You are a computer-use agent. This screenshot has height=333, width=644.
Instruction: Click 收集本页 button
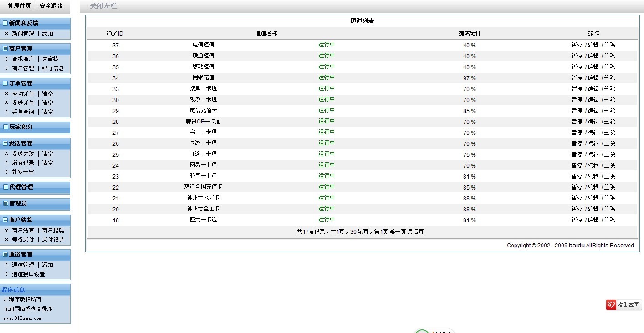[x=624, y=305]
